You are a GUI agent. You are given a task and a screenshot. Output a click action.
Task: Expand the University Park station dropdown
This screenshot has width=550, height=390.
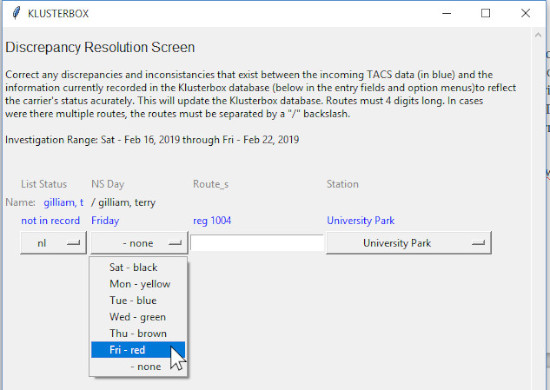409,243
